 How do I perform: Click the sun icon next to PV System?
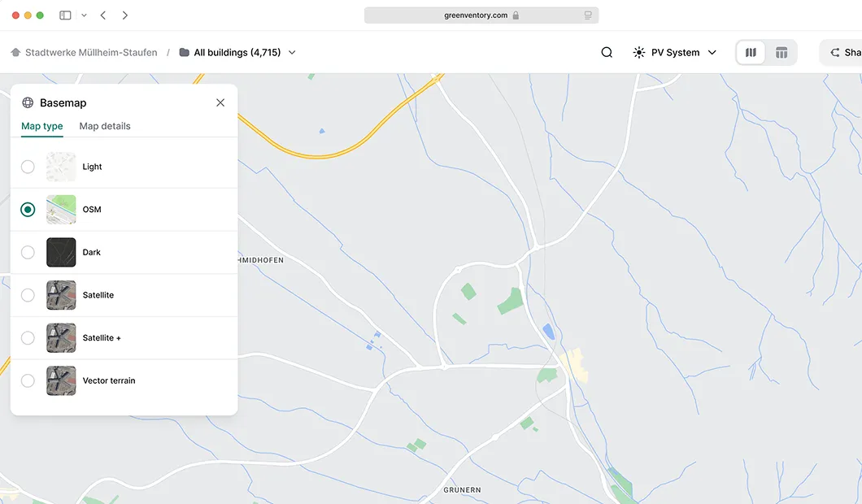pyautogui.click(x=638, y=51)
